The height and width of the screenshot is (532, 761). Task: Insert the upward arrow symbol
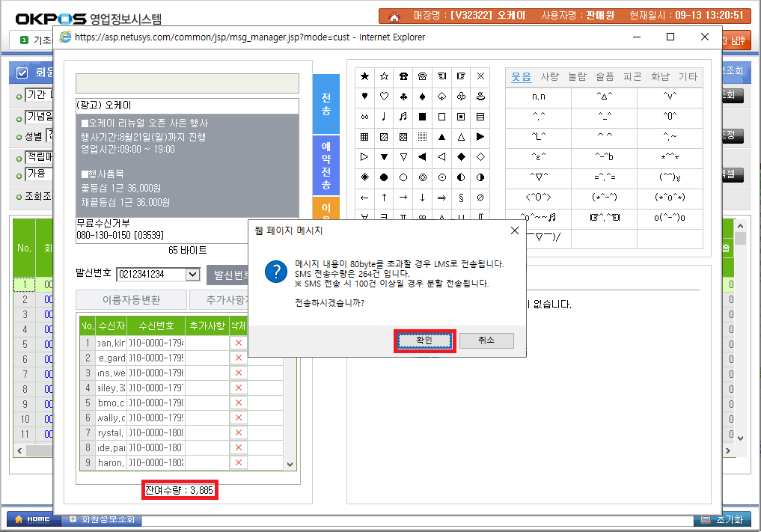[x=384, y=198]
